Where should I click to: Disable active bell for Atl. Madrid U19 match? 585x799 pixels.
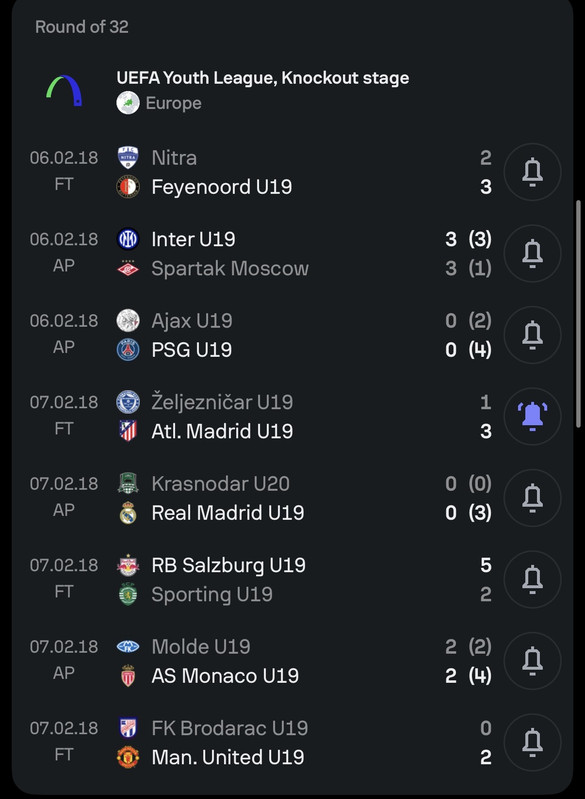pos(533,417)
